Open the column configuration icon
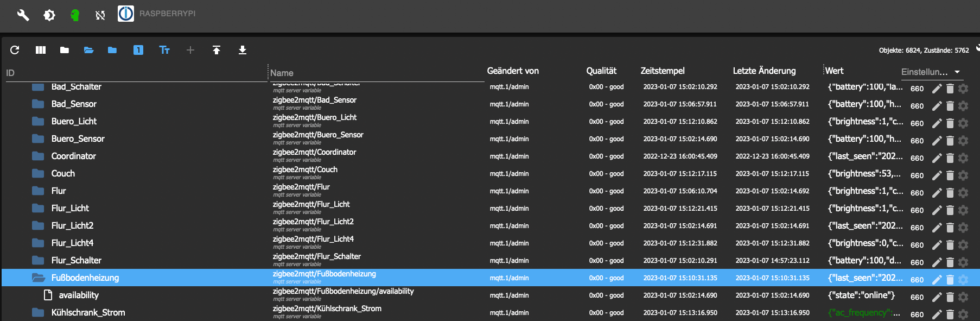Image resolution: width=980 pixels, height=321 pixels. [x=41, y=50]
